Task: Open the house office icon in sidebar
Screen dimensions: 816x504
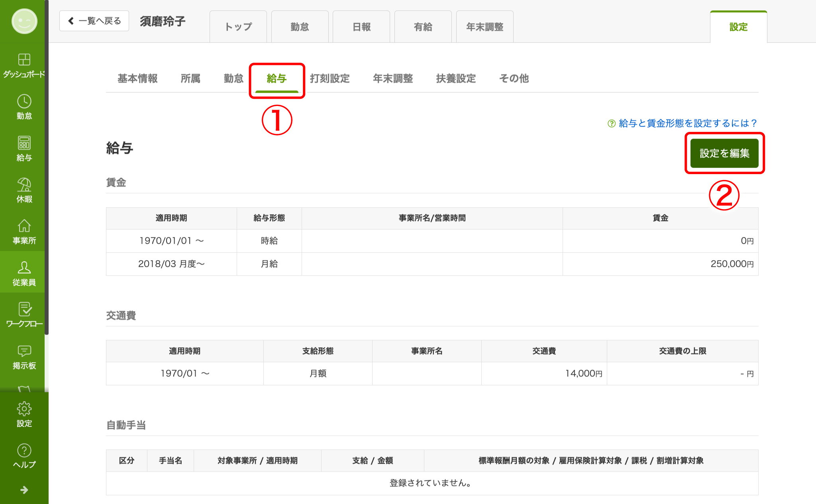Action: [x=24, y=226]
